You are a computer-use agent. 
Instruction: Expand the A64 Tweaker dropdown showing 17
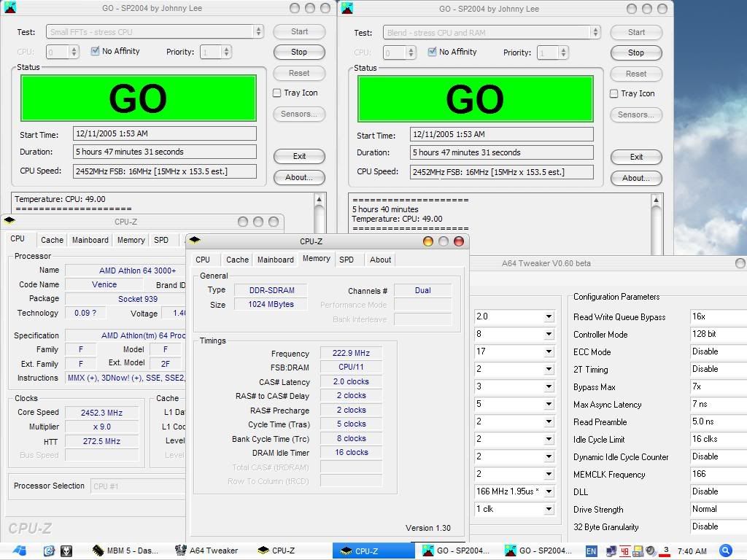(549, 351)
